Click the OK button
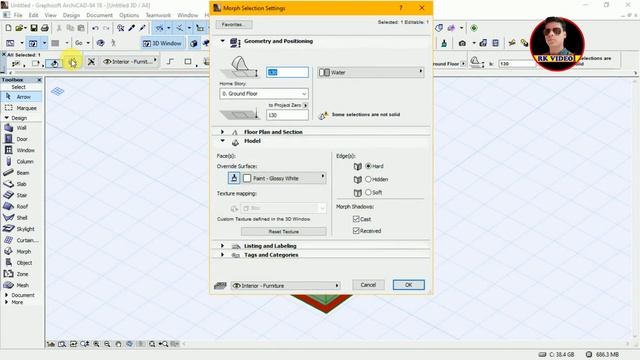 [x=409, y=285]
